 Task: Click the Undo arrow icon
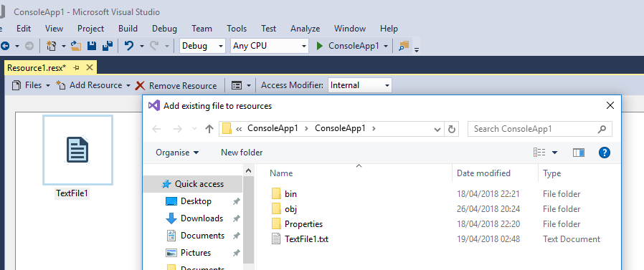coord(129,46)
